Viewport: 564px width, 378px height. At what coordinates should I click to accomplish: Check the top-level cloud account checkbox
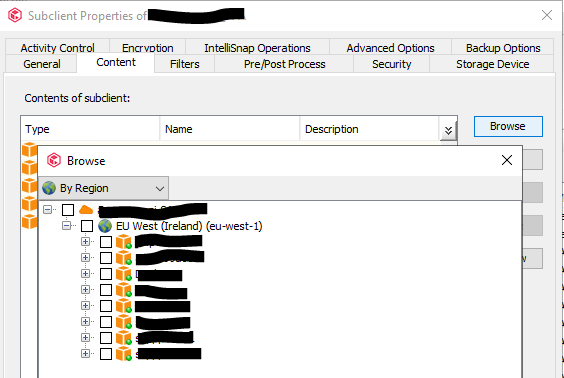68,210
